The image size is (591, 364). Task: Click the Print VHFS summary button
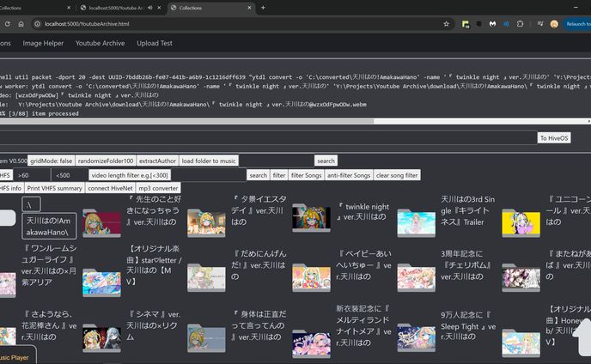(x=55, y=188)
